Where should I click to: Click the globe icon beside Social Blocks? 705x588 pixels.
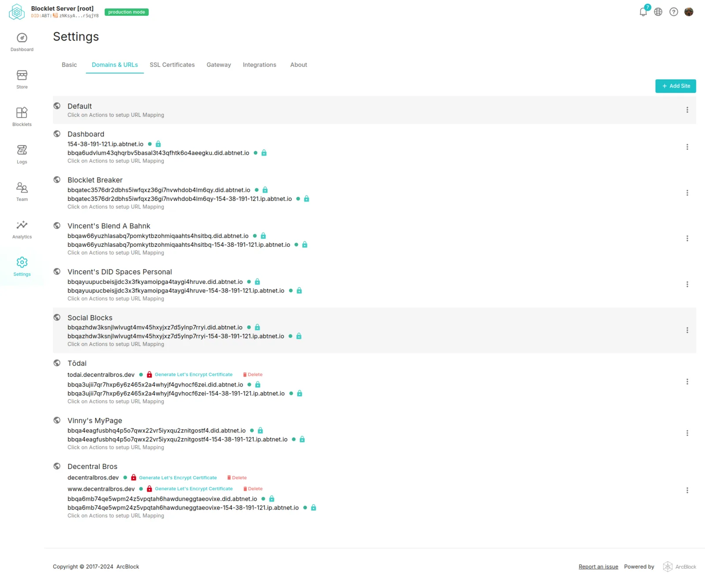click(x=57, y=317)
